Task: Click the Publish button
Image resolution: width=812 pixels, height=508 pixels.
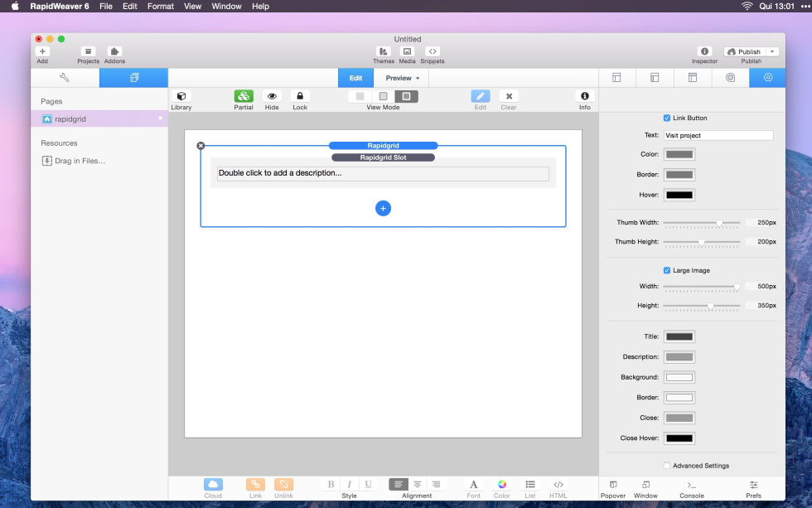Action: [744, 51]
